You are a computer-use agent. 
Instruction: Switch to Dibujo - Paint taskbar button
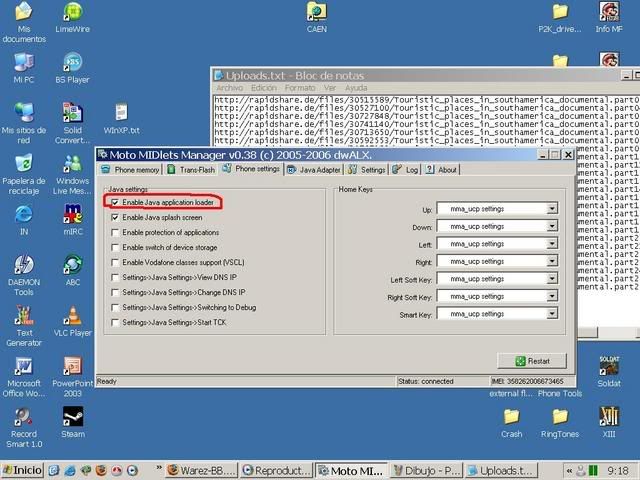427,471
